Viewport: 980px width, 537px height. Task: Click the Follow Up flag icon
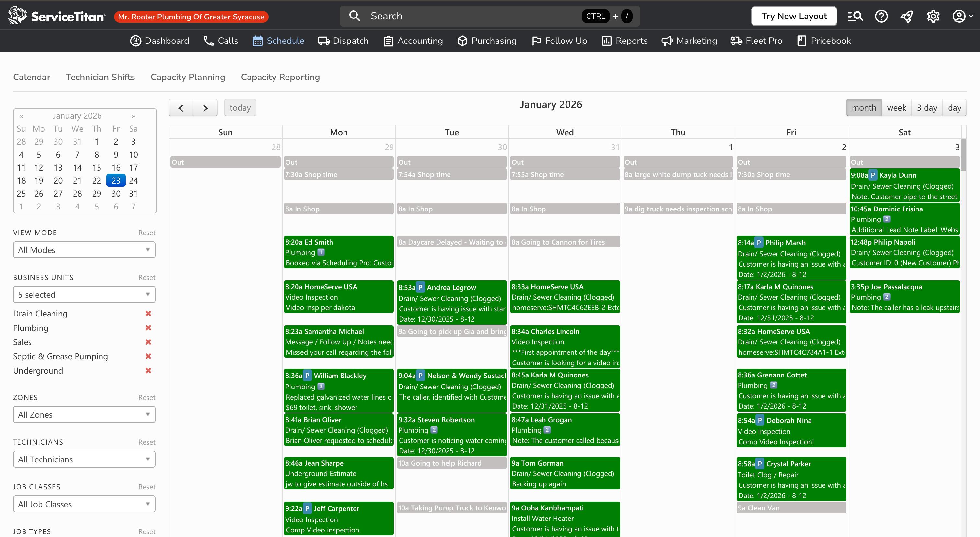coord(536,41)
